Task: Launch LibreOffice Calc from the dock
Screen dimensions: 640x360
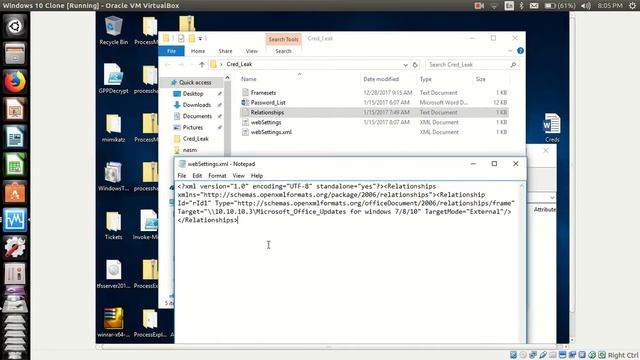Action: tap(15, 164)
